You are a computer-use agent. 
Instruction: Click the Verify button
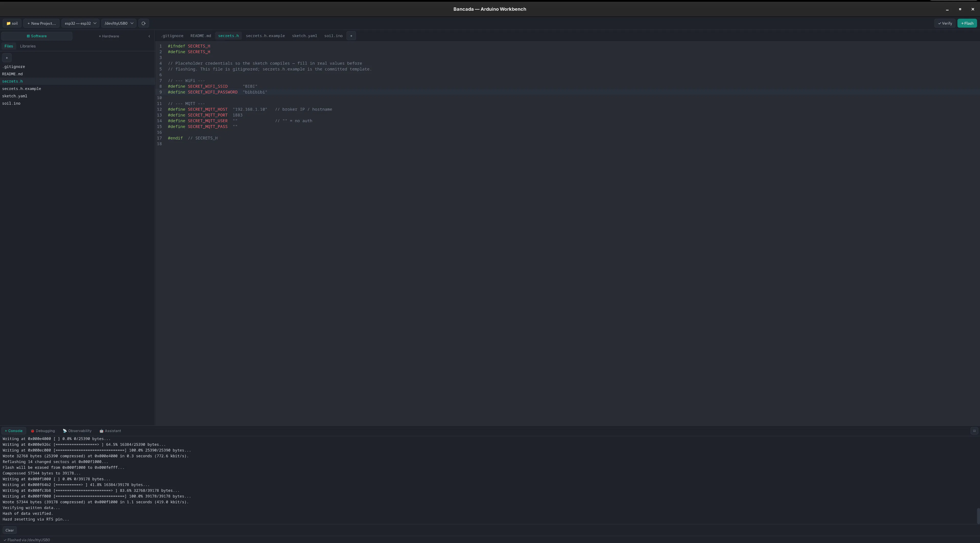(x=944, y=23)
